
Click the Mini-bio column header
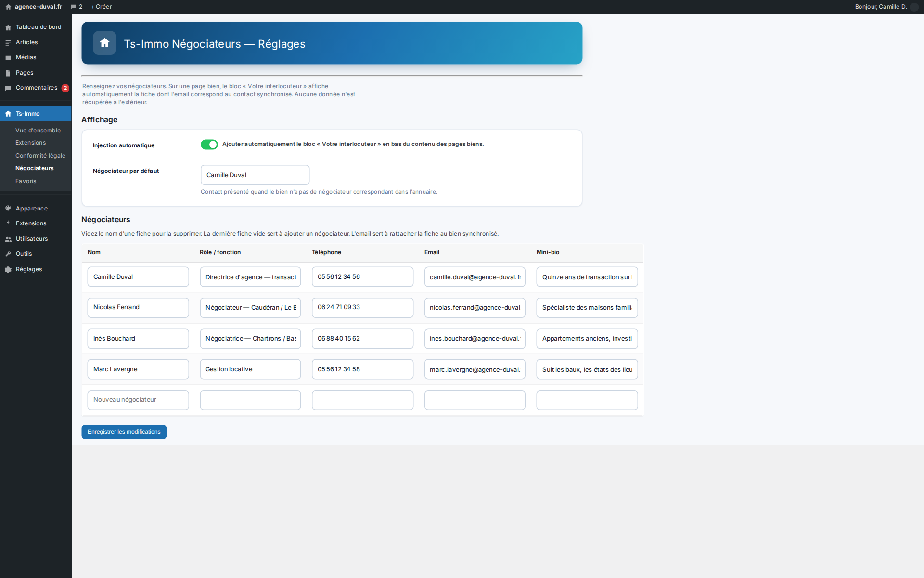548,252
